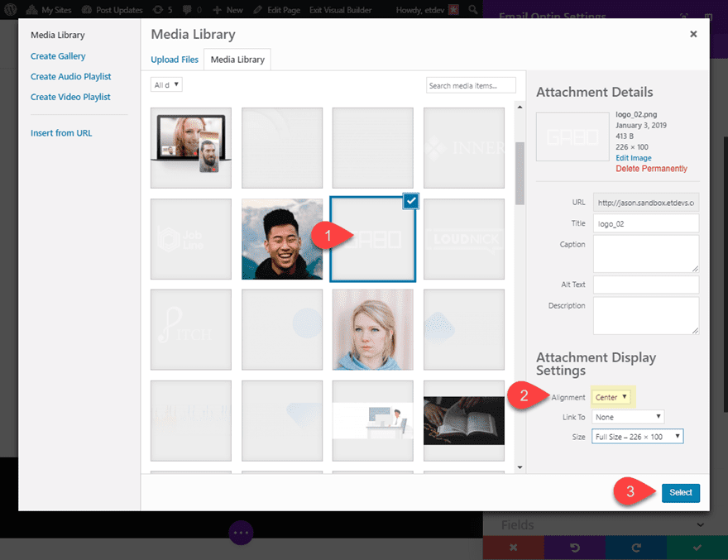The height and width of the screenshot is (560, 728).
Task: Open the admin bar search icon
Action: click(x=474, y=10)
